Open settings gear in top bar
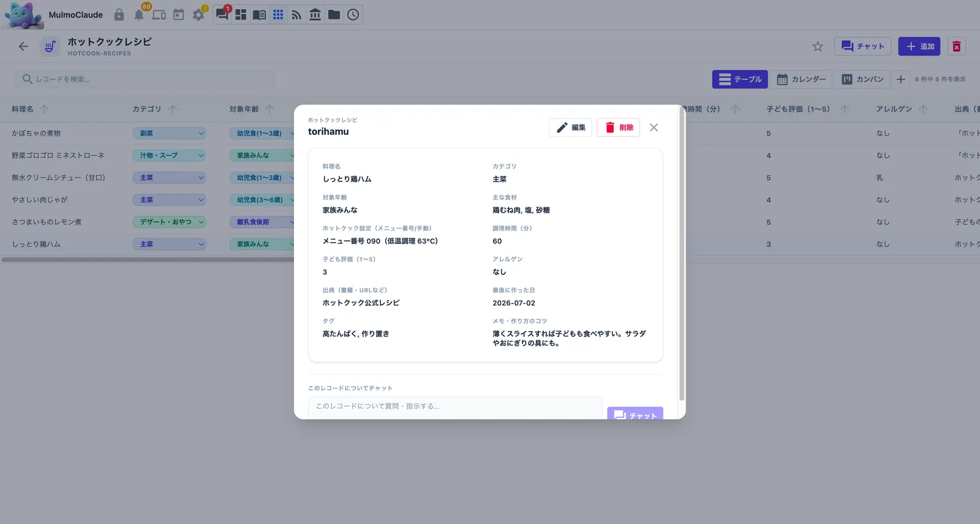980x524 pixels. coord(198,15)
